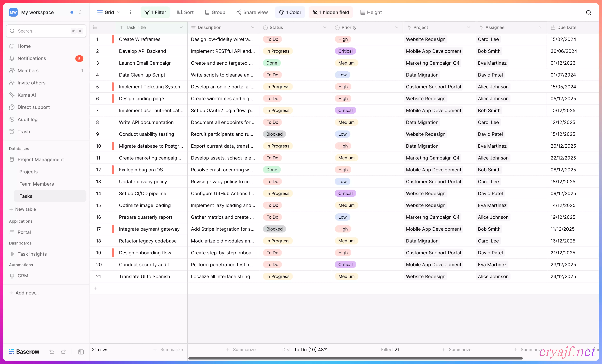Open the 1 Filter toggle
This screenshot has width=602, height=364.
click(155, 12)
